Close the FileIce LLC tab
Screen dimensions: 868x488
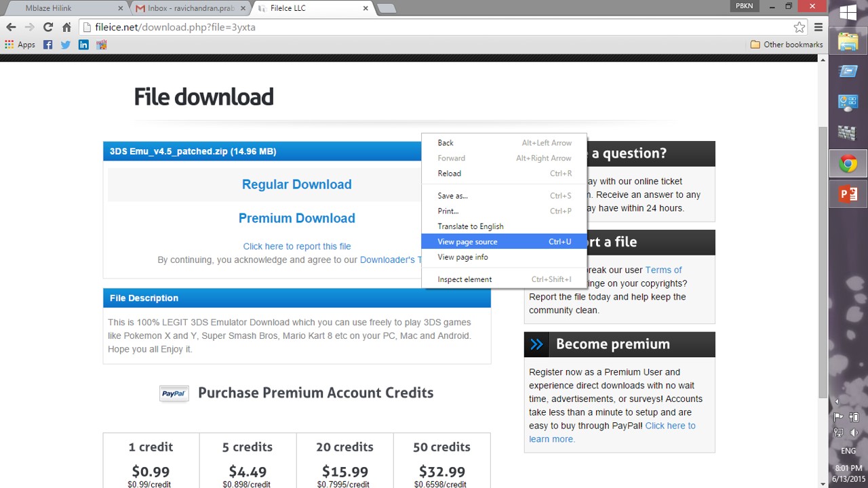click(x=366, y=8)
